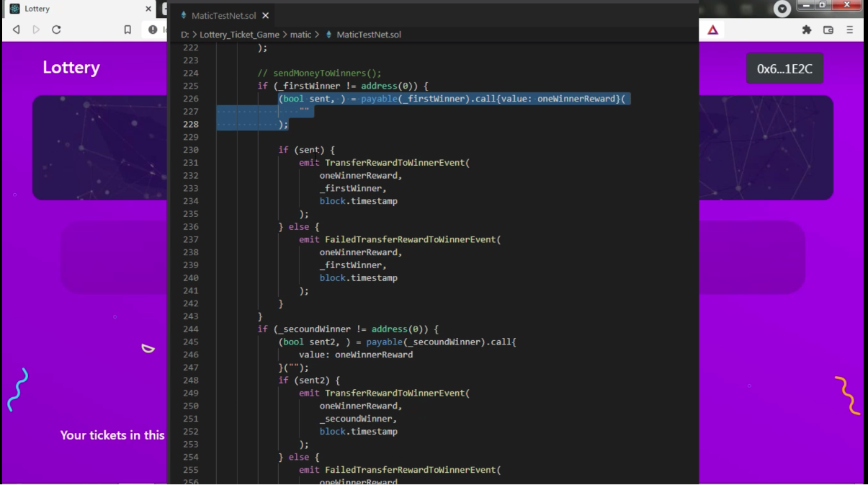Click 'oneWinnerReward,' on line 232
The height and width of the screenshot is (485, 868).
pos(361,175)
